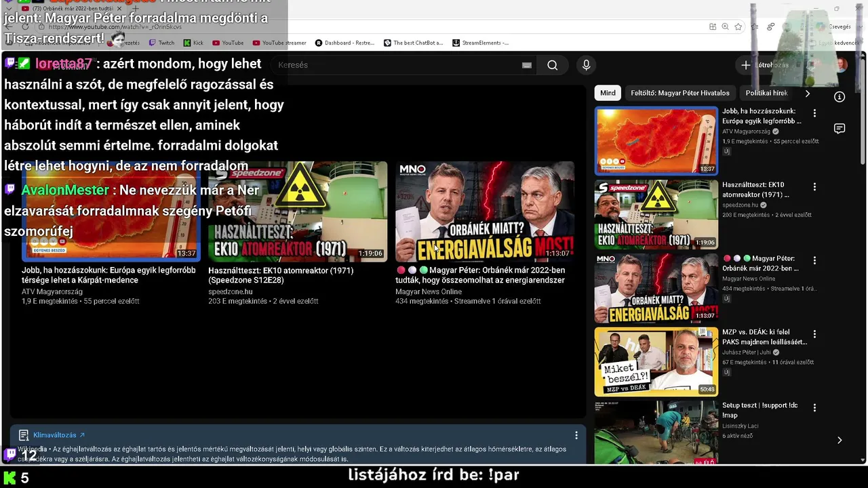Open the YouTube account avatar menu

coord(841,65)
